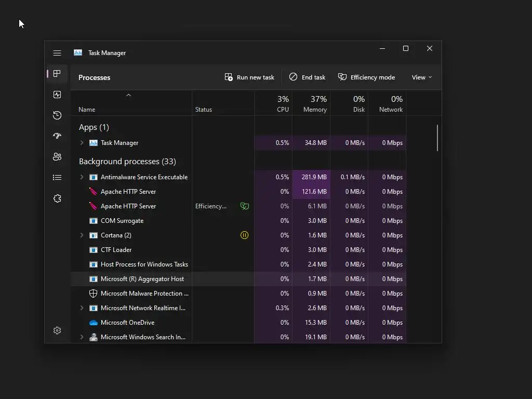This screenshot has height=399, width=532.
Task: Expand Antimalware Service Executable row
Action: click(82, 177)
